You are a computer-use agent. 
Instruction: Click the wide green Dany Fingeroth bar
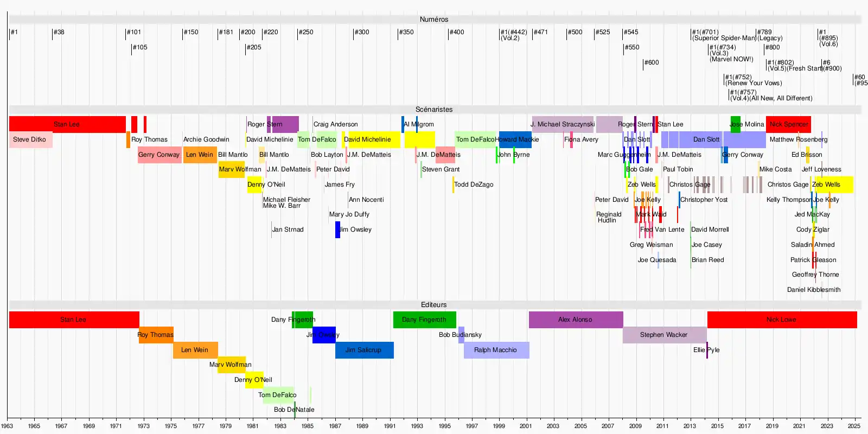coord(424,320)
